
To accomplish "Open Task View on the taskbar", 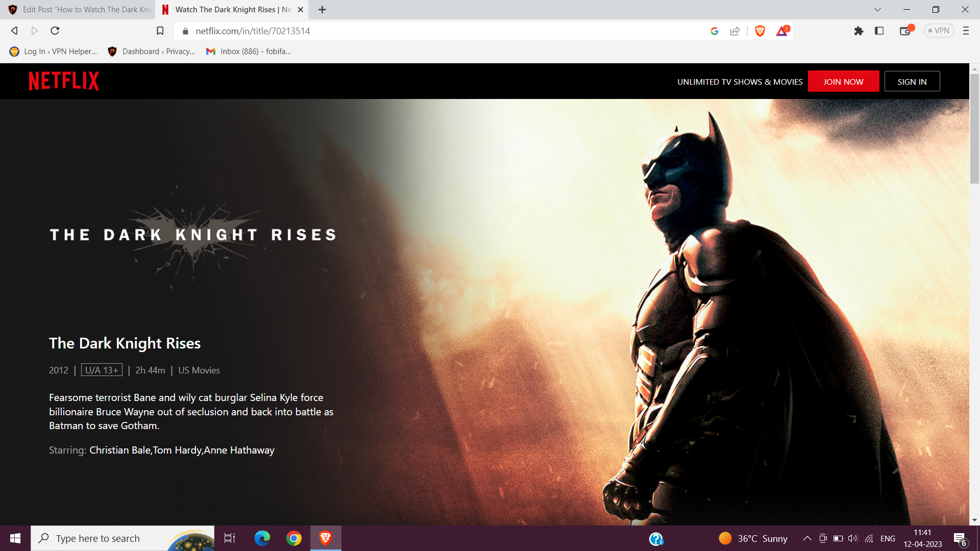I will click(230, 538).
